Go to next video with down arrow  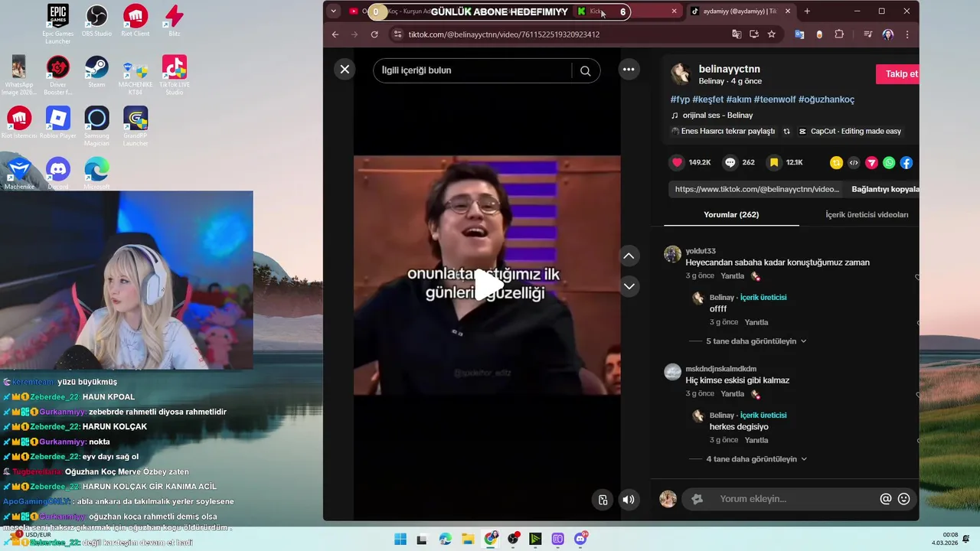[629, 286]
